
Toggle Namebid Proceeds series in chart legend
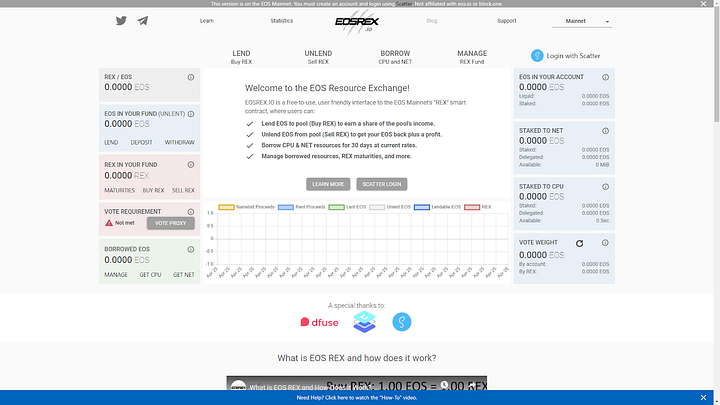click(x=246, y=207)
